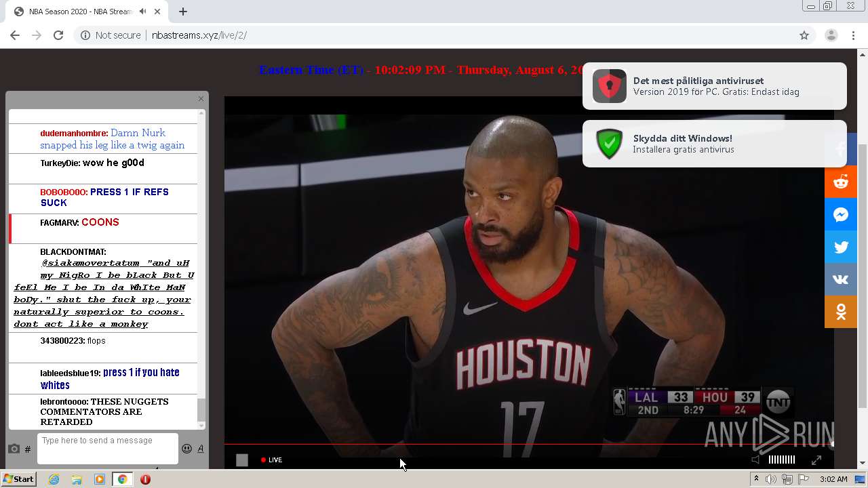Open Action Center flag icon
868x488 pixels.
[804, 479]
